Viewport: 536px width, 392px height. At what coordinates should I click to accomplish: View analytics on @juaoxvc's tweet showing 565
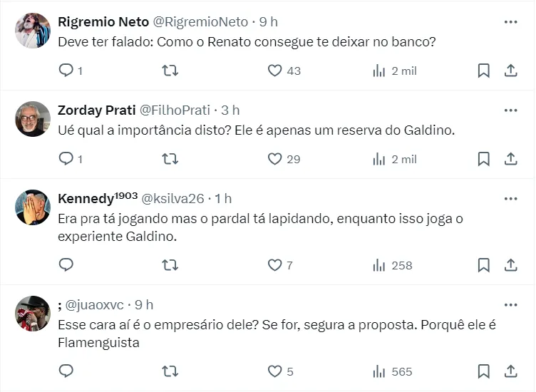point(393,371)
